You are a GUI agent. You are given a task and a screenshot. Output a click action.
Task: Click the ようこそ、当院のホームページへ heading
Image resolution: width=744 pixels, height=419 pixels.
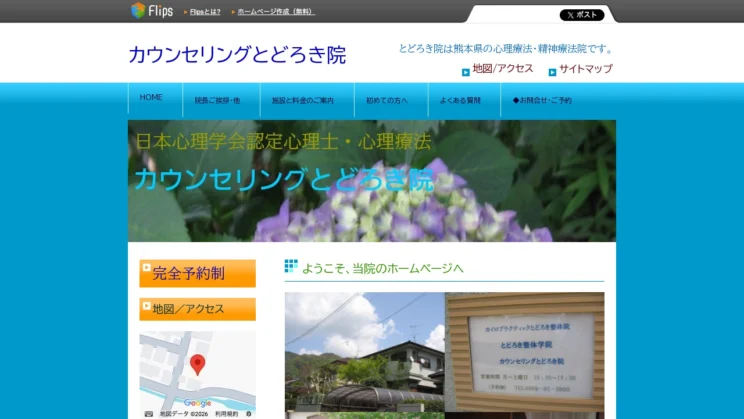point(382,269)
